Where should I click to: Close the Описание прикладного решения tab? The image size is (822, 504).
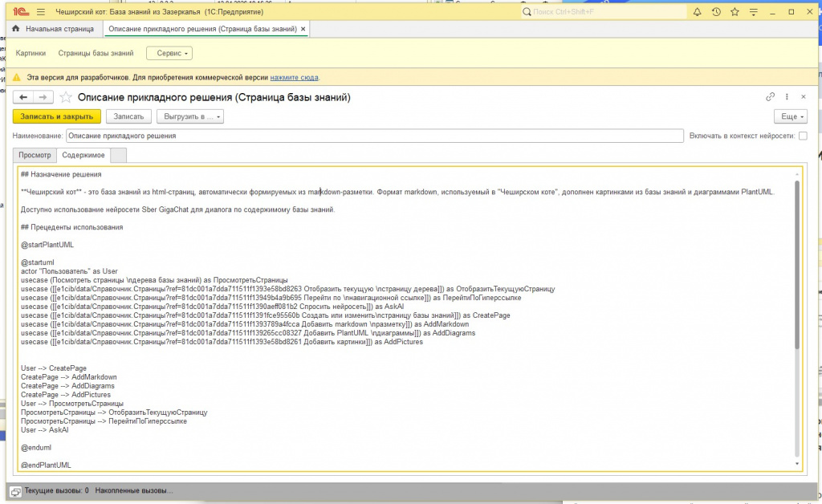click(x=303, y=29)
